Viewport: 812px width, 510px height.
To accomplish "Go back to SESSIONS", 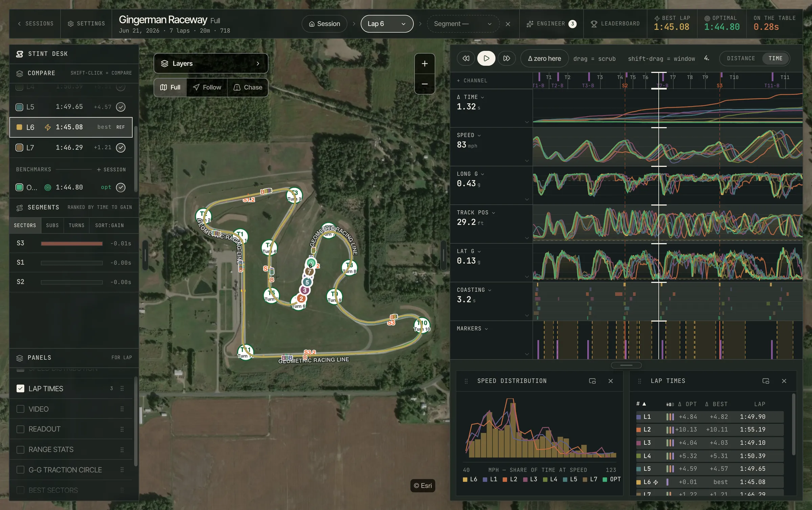I will click(x=35, y=24).
